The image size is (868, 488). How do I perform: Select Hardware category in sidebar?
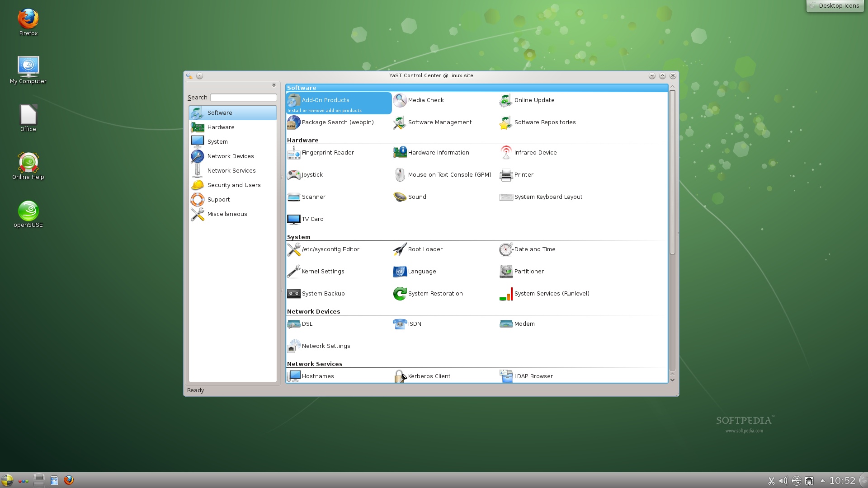(x=233, y=127)
